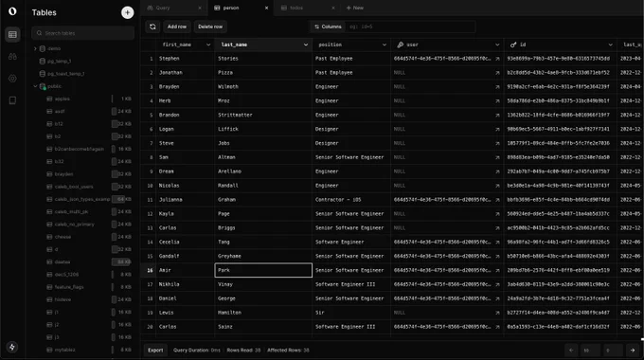The height and width of the screenshot is (360, 644).
Task: Open the binoculars query sidebar icon
Action: pyautogui.click(x=12, y=57)
